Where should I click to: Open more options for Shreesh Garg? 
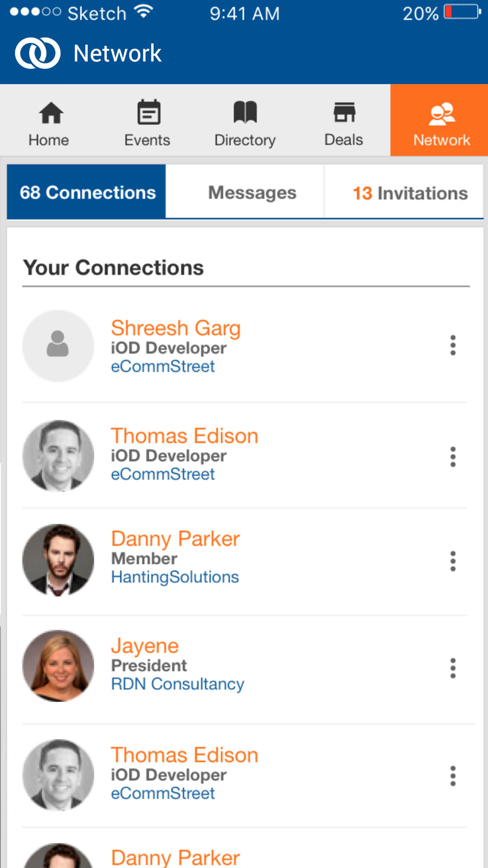(453, 345)
